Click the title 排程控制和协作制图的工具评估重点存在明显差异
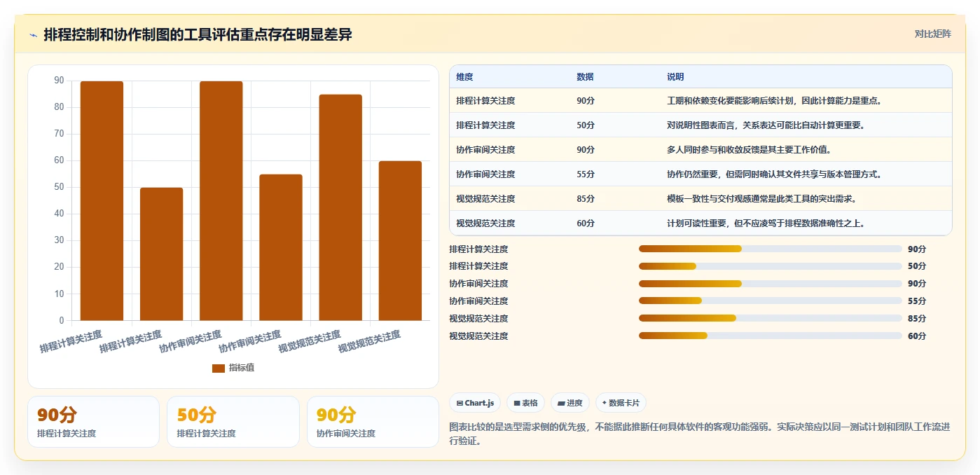Image resolution: width=980 pixels, height=475 pixels. (x=198, y=34)
